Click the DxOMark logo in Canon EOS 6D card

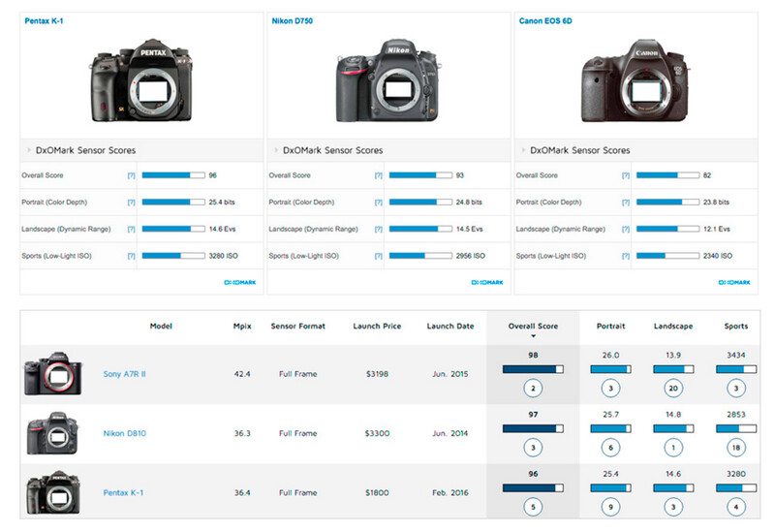(x=734, y=282)
